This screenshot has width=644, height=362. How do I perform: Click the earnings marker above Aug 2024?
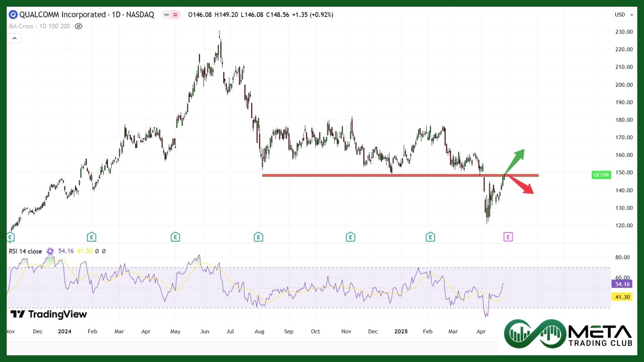tap(258, 237)
